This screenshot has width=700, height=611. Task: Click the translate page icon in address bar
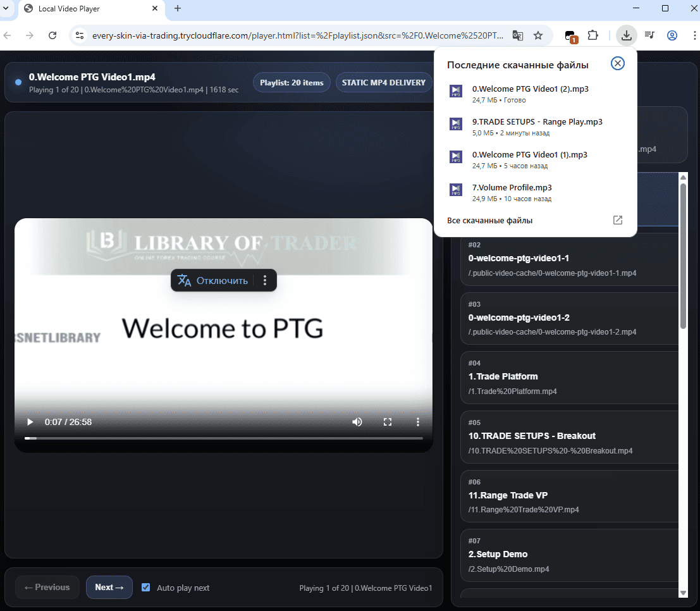coord(517,35)
